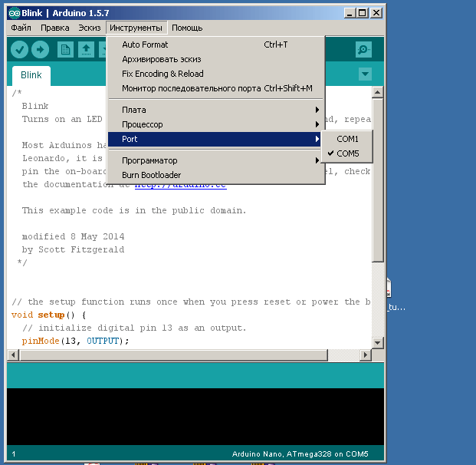Choose Fix Encoding & Reload
The width and height of the screenshot is (476, 465).
point(215,74)
